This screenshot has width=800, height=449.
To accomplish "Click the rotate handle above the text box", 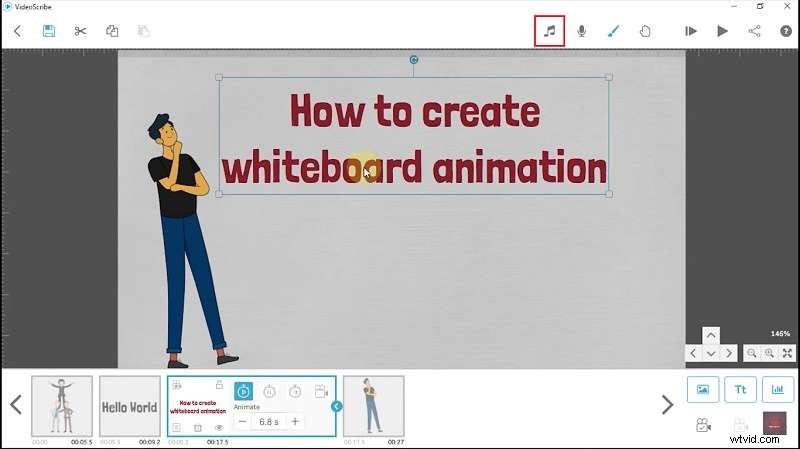I will click(x=414, y=60).
